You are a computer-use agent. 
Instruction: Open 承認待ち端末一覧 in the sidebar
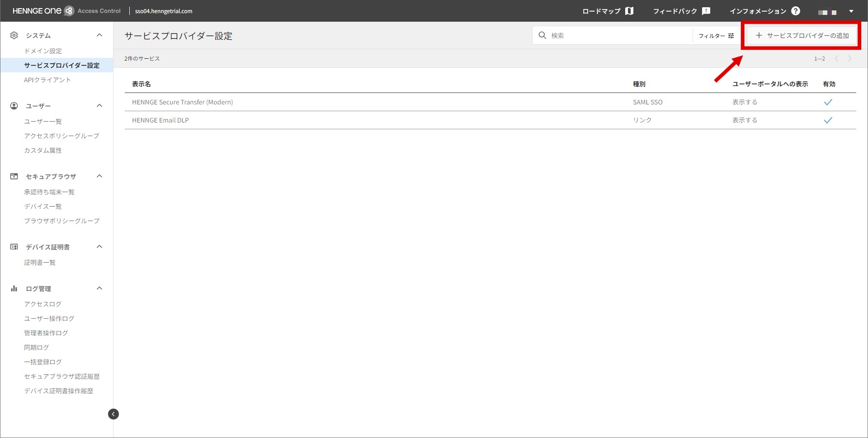click(x=49, y=192)
